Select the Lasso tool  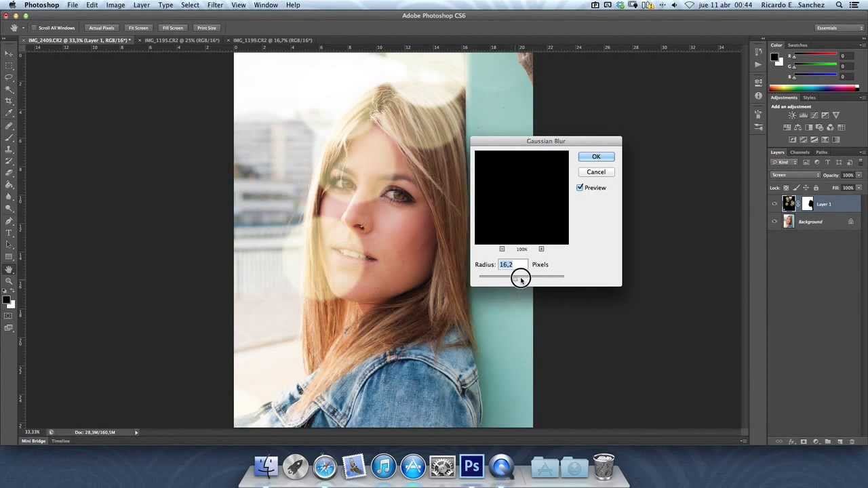9,77
